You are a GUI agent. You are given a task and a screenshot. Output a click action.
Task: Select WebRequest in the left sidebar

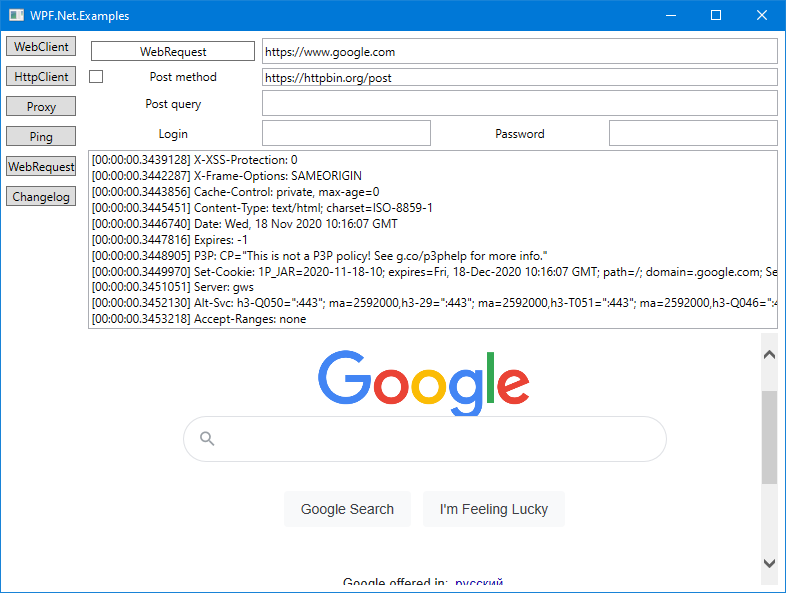41,166
